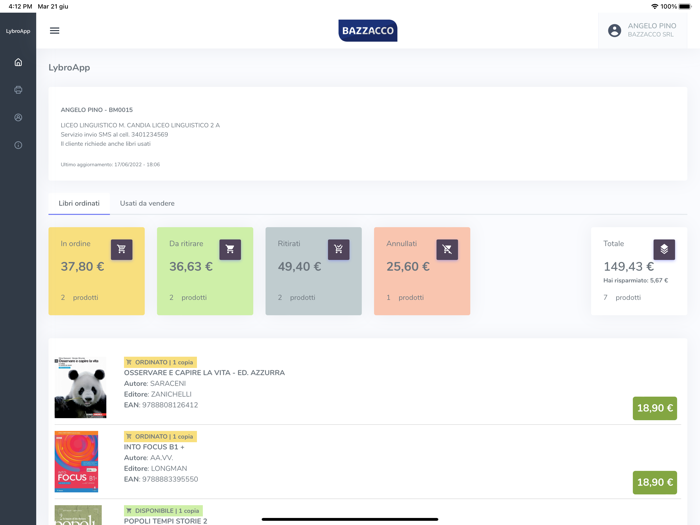Screen dimensions: 700x525
Task: Click the Ritirati cart icon
Action: coord(338,249)
